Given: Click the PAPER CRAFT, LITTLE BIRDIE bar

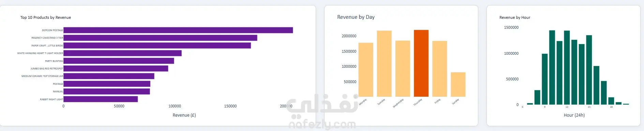Looking at the screenshot, I should 157,45.
